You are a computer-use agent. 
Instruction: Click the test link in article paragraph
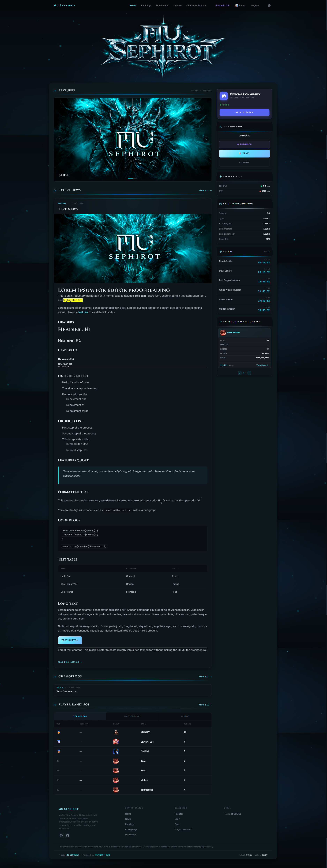[83, 312]
